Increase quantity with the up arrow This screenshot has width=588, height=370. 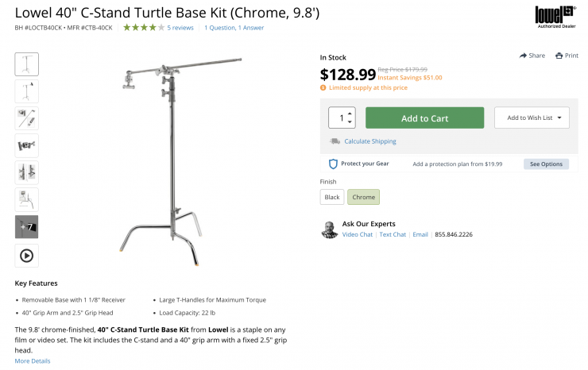350,114
